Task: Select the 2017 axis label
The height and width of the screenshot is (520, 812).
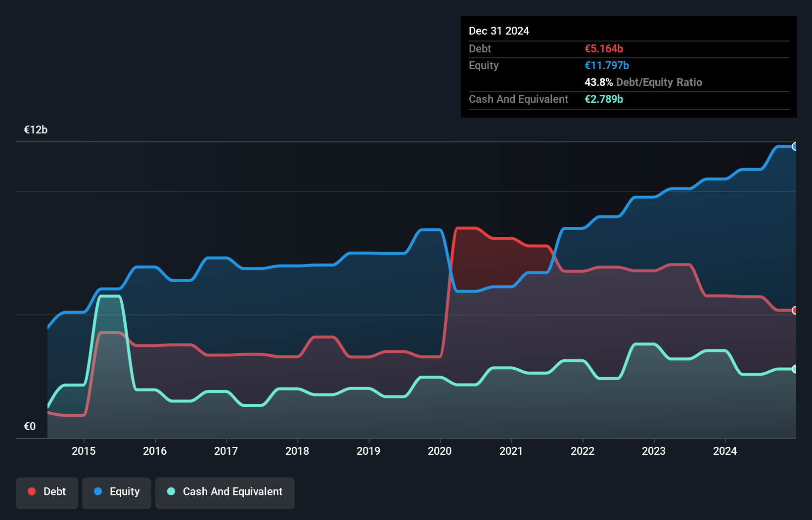Action: 226,451
